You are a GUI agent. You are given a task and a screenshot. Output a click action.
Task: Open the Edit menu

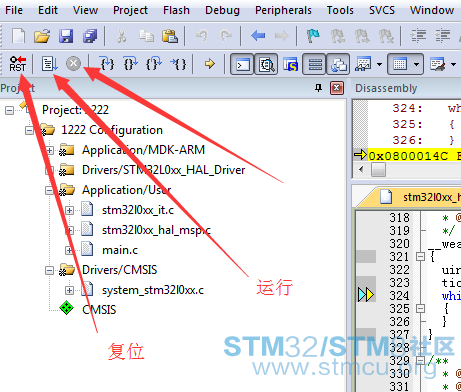click(x=48, y=10)
